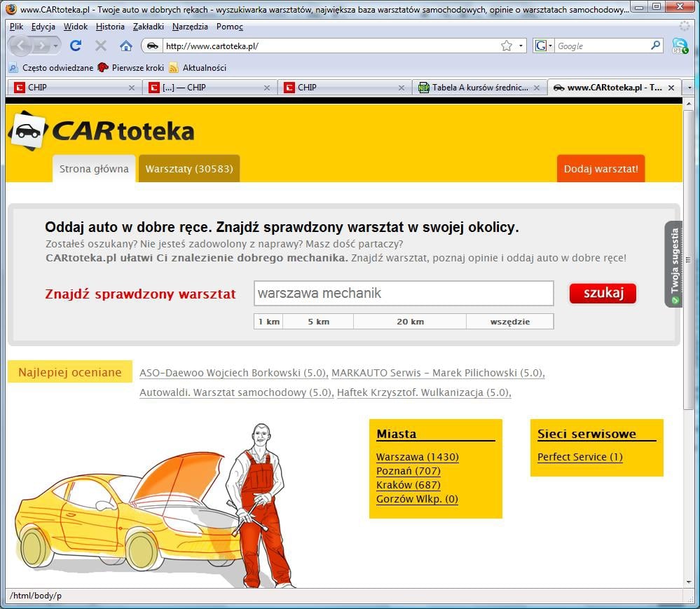Screen dimensions: 700x609
Task: Click the CHIP favicon on the first tab
Action: 18,88
